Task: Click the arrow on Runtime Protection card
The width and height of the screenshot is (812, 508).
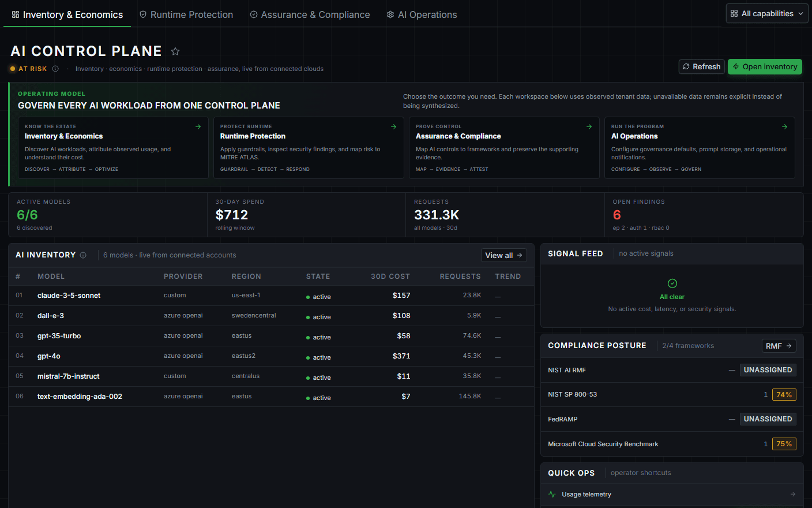Action: click(x=394, y=126)
